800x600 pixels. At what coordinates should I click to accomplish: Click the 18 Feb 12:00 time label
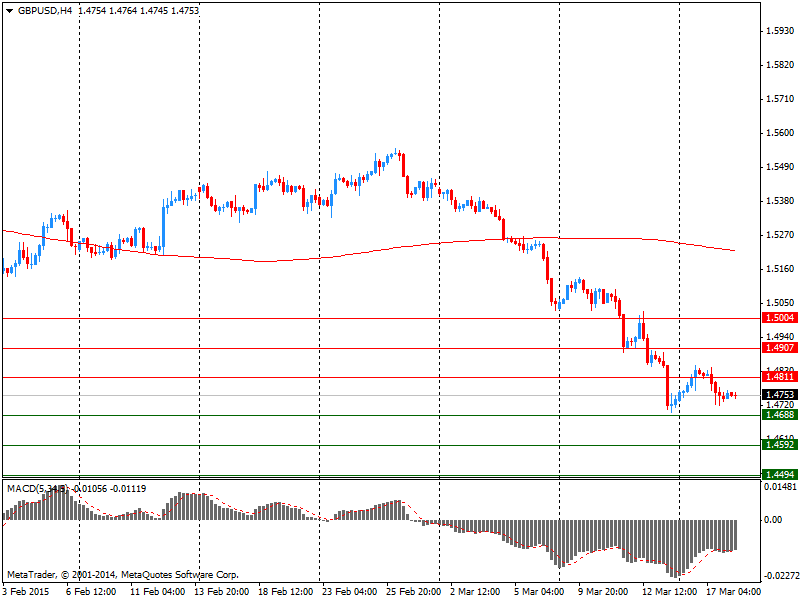pos(285,591)
